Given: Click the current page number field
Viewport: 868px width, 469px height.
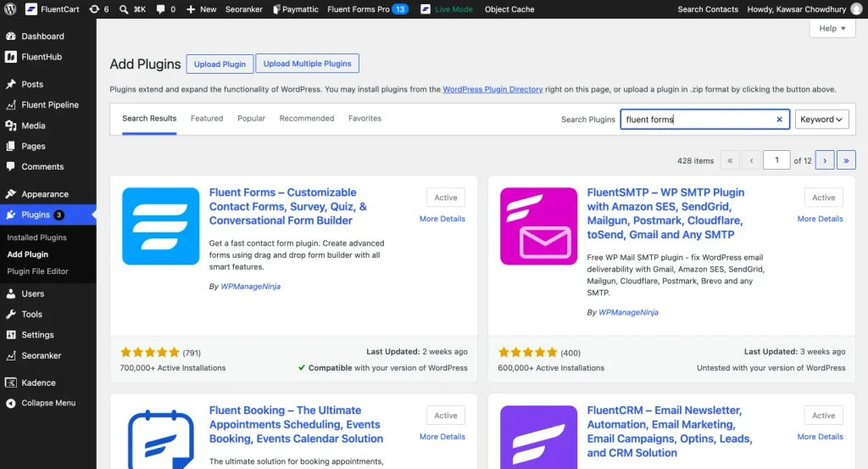Looking at the screenshot, I should 776,160.
